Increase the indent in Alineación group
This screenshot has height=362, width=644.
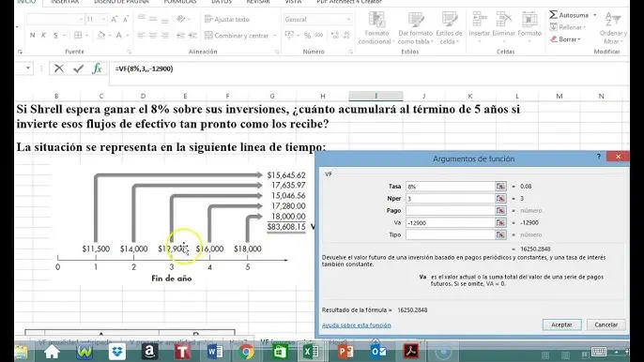(192, 36)
